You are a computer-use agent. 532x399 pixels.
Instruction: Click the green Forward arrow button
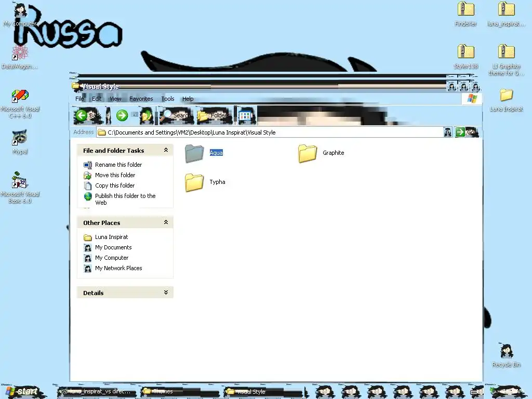pyautogui.click(x=122, y=115)
